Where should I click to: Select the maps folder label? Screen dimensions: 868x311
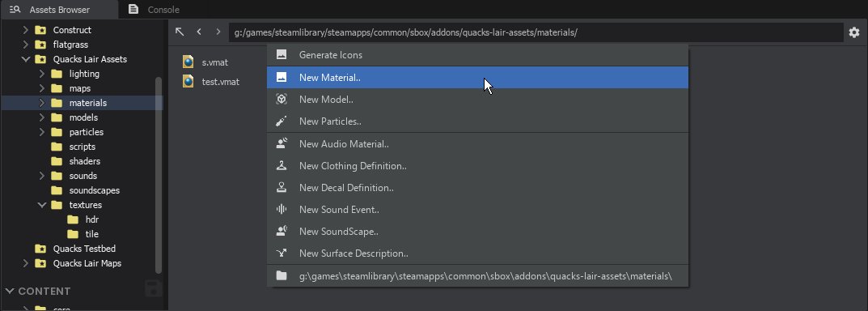tap(80, 89)
